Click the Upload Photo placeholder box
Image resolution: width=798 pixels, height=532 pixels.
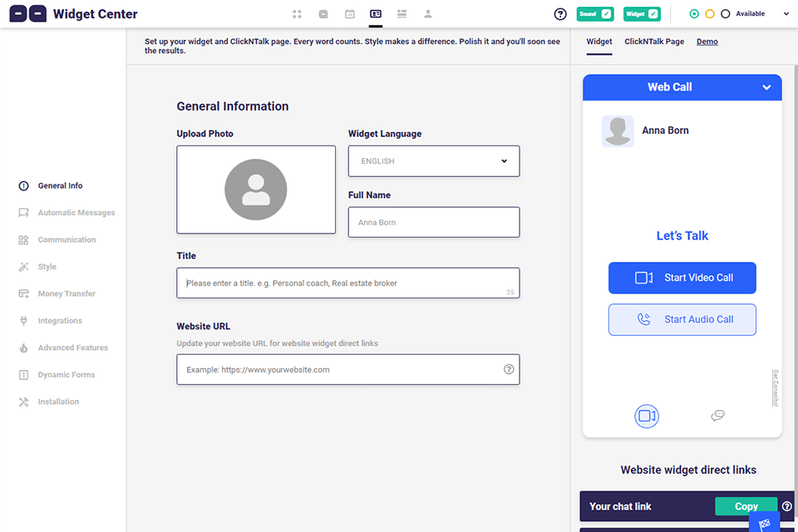point(256,190)
